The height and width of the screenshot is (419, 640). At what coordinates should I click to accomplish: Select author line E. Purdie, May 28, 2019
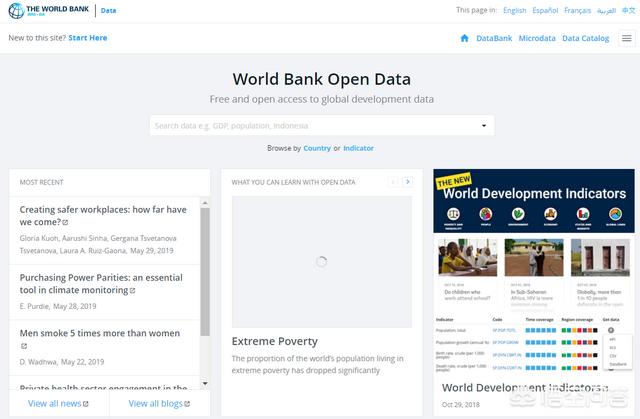click(x=58, y=306)
